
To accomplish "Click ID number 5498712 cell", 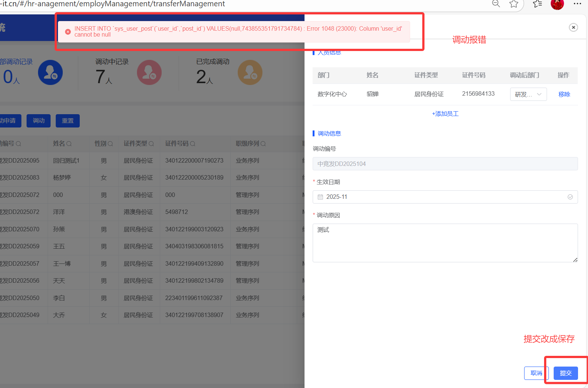I will pyautogui.click(x=176, y=212).
